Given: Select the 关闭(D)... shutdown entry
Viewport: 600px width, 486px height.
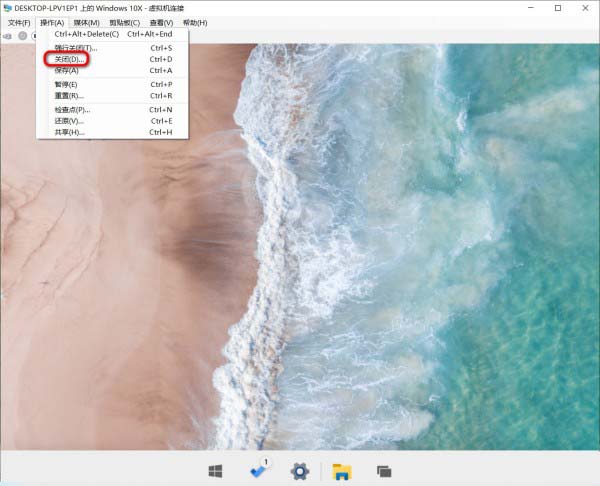Looking at the screenshot, I should pos(113,59).
